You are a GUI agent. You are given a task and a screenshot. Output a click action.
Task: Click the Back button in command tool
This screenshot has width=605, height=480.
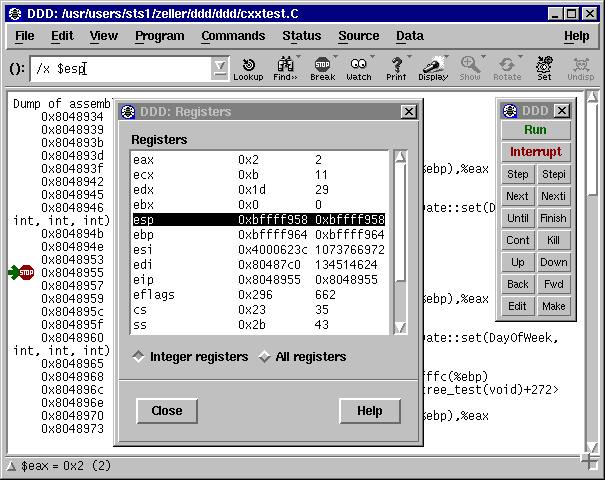tap(517, 284)
